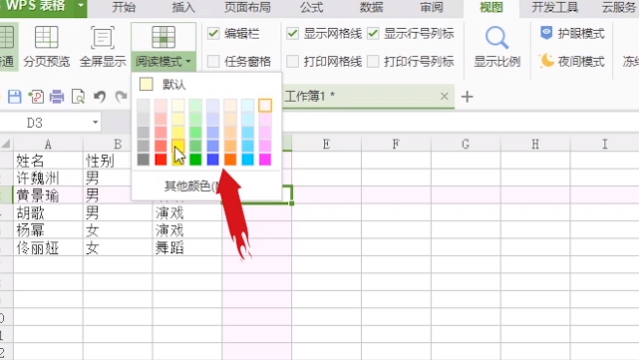Viewport: 639px width, 360px height.
Task: Expand the Name Box dropdown arrow
Action: click(95, 122)
